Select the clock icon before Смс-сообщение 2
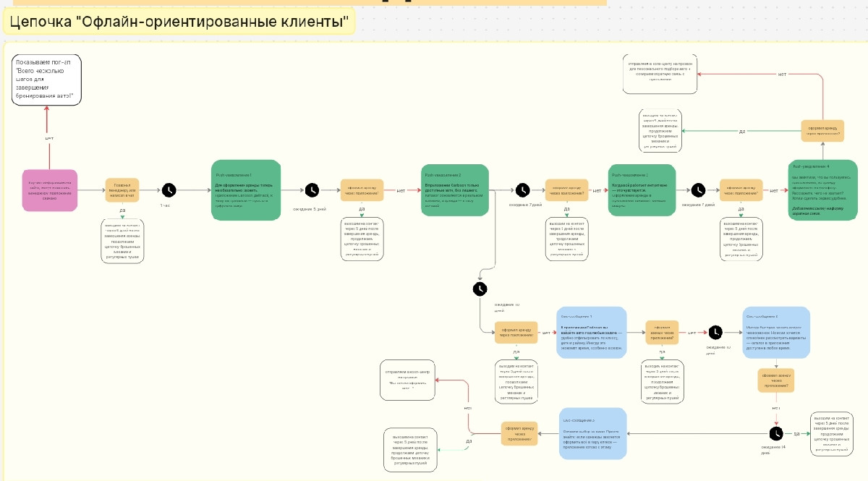 (x=715, y=332)
